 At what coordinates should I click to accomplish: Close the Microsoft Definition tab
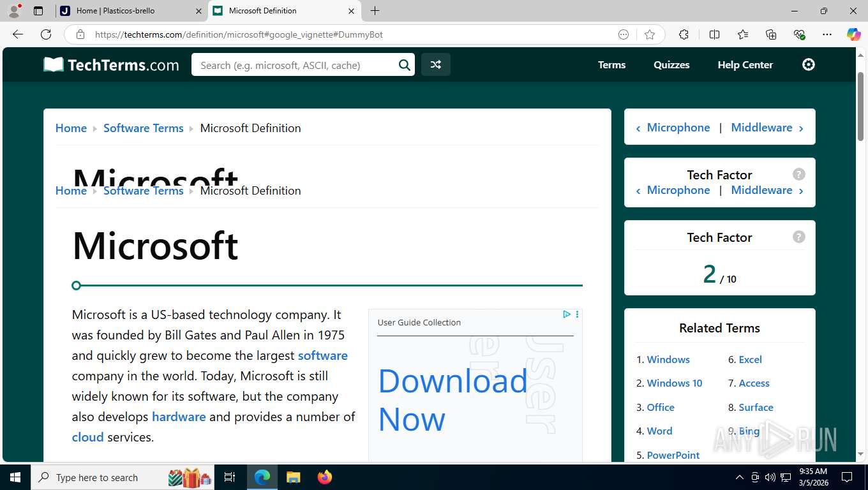pyautogui.click(x=351, y=11)
